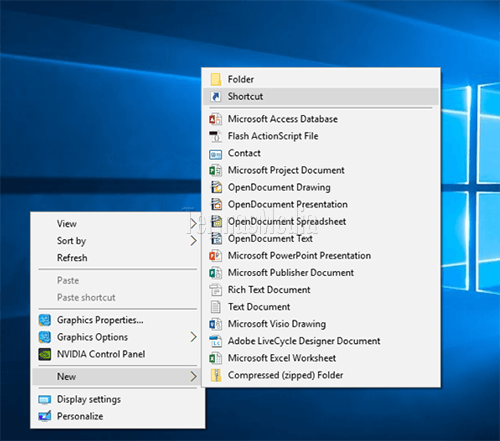Click the OpenDocument Spreadsheet icon
The height and width of the screenshot is (441, 500).
[x=216, y=221]
